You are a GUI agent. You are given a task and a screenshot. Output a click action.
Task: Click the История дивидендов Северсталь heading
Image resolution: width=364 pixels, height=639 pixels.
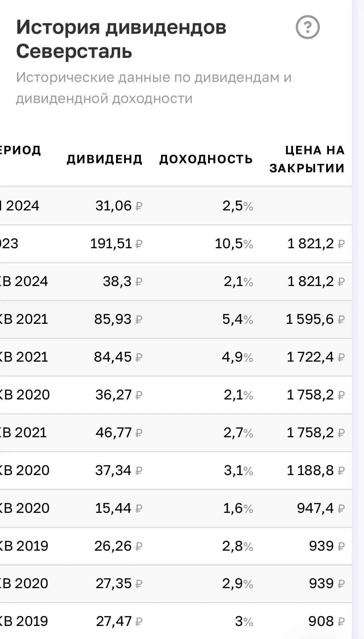coord(121,39)
